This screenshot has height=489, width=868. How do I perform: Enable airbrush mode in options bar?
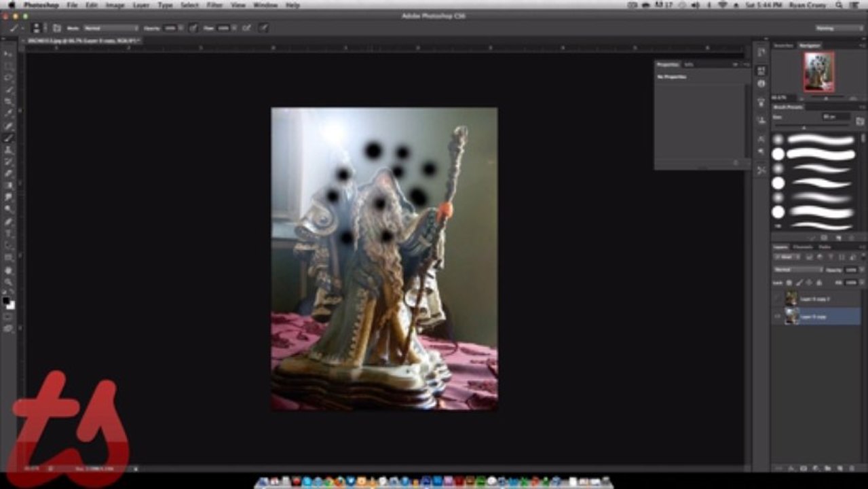tap(246, 28)
